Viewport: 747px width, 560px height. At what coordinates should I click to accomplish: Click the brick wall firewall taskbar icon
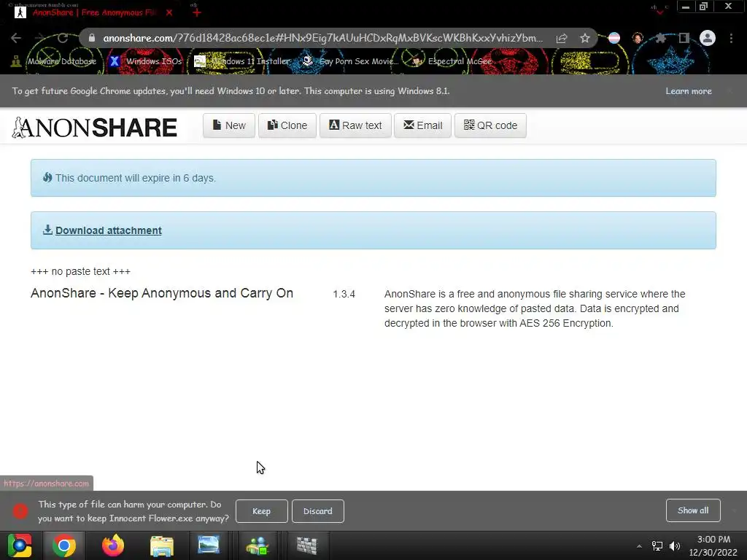point(307,545)
